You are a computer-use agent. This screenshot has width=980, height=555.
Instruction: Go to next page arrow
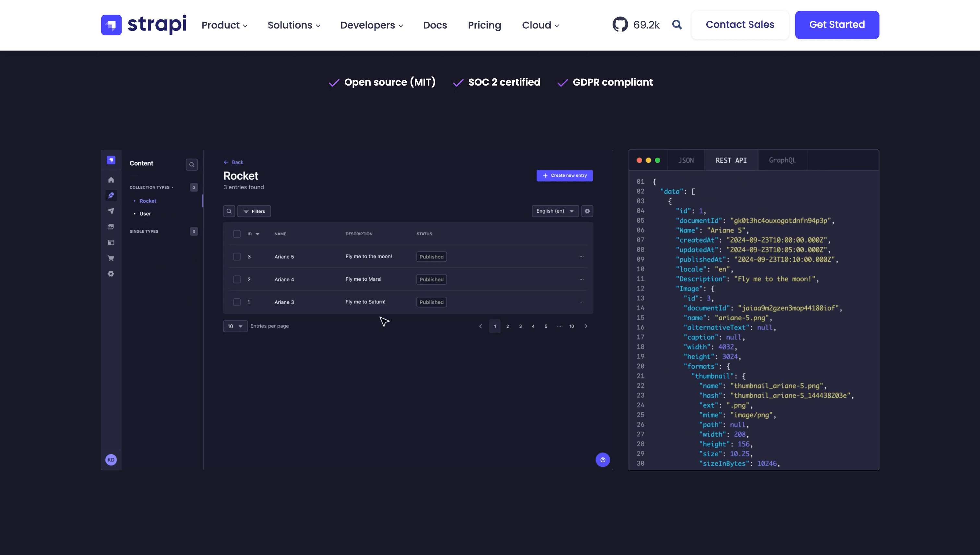[x=586, y=326]
